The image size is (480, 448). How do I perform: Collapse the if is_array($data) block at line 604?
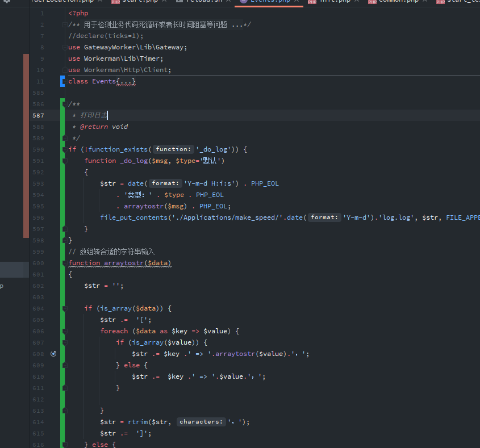[65, 308]
